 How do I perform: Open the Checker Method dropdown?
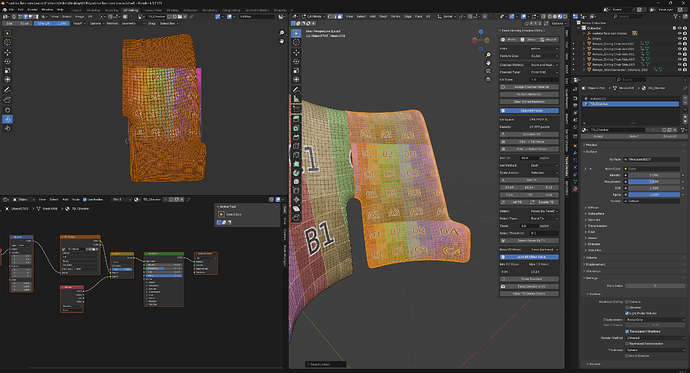point(544,65)
